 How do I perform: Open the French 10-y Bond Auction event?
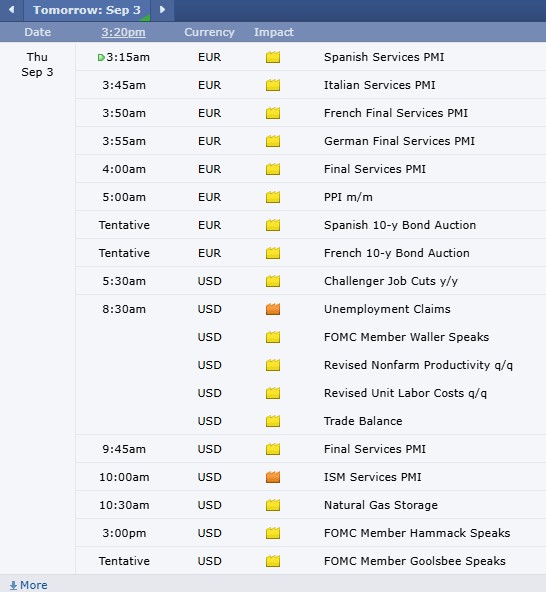[396, 253]
